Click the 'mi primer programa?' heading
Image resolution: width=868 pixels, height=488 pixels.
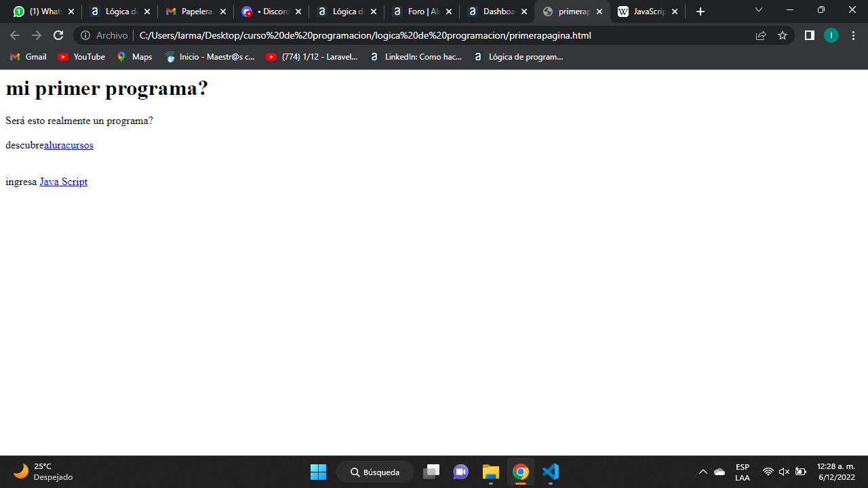[x=106, y=88]
